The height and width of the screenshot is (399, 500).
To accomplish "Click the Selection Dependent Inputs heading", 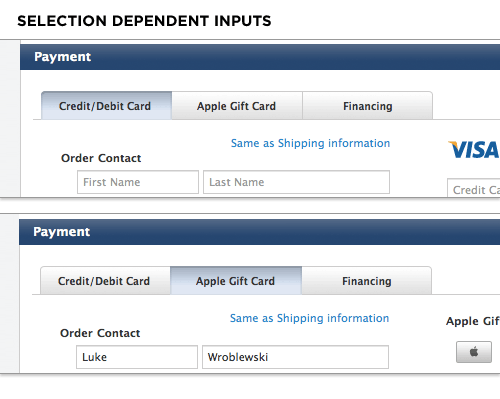I will tap(144, 21).
